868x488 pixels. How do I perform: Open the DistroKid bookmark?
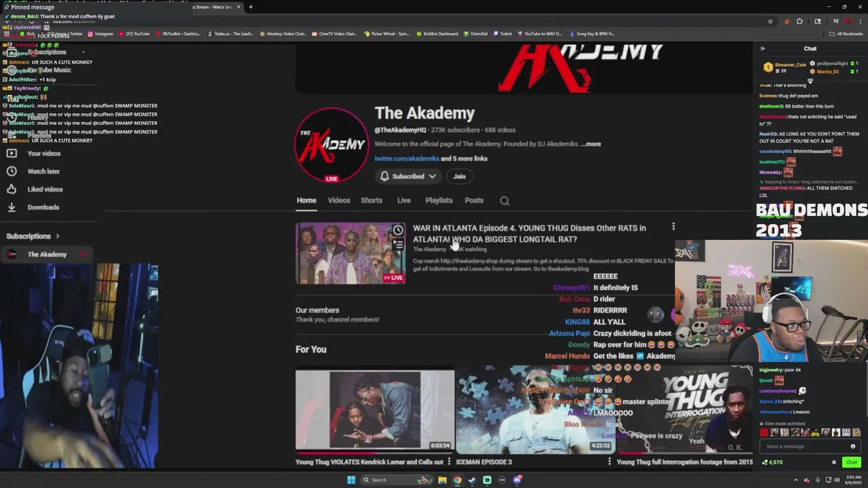[475, 34]
